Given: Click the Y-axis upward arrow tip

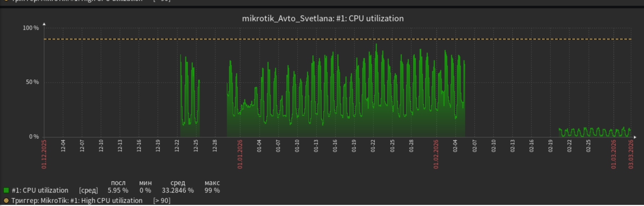Looking at the screenshot, I should coord(44,24).
